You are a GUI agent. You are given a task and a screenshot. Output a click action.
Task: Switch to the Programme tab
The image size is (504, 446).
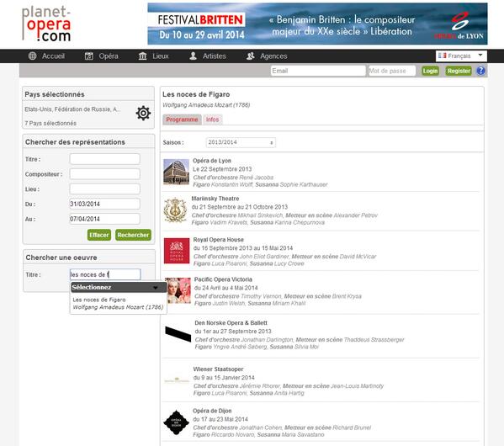[x=182, y=119]
